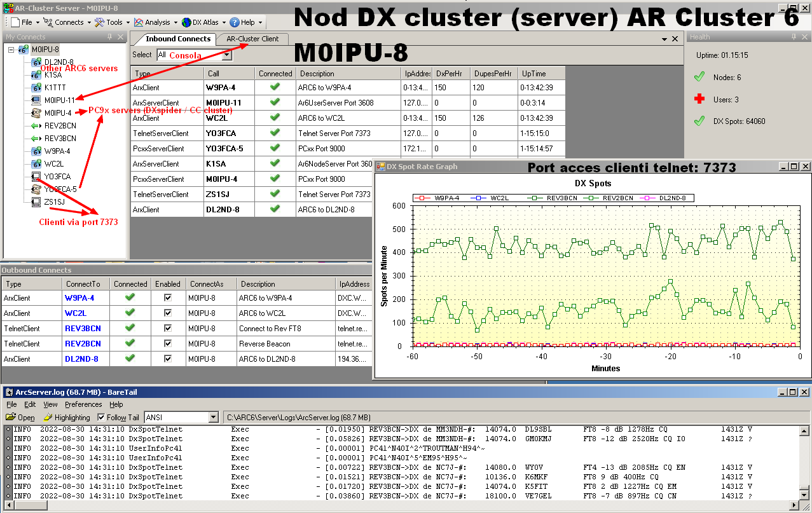Open BareTail Preferences menu
This screenshot has height=513, width=812.
coord(83,404)
